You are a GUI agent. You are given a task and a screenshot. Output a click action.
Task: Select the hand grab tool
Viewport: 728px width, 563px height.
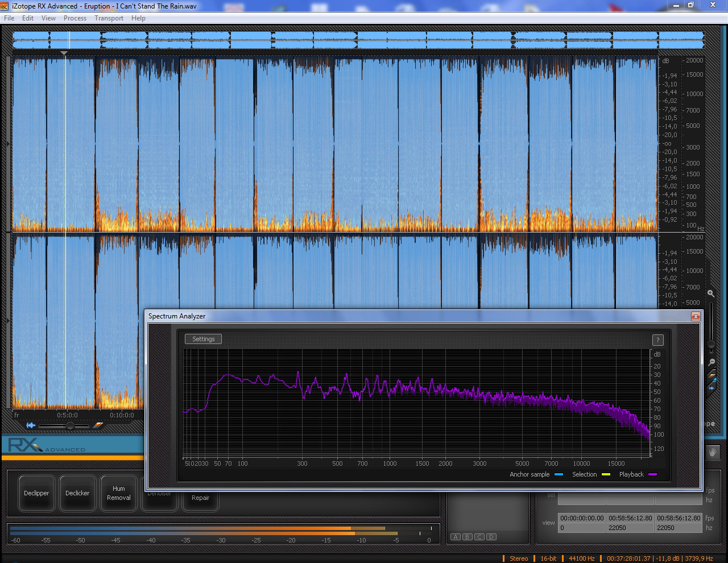tap(713, 452)
